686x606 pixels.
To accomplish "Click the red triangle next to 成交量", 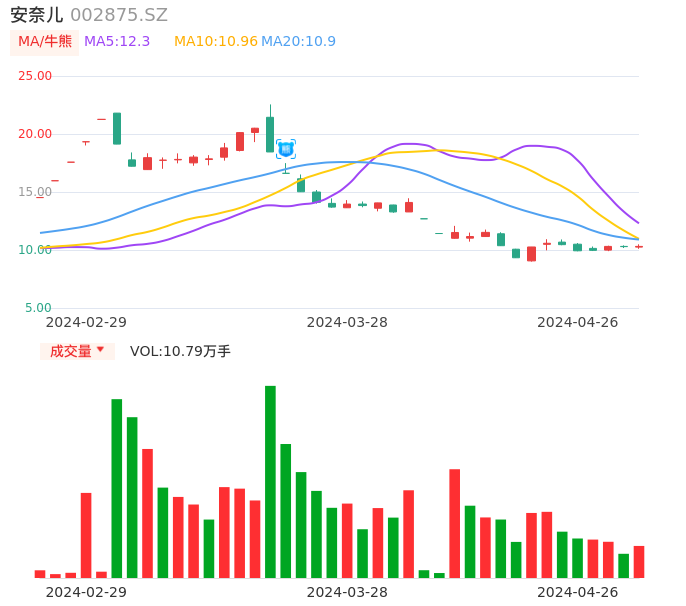I will [100, 350].
